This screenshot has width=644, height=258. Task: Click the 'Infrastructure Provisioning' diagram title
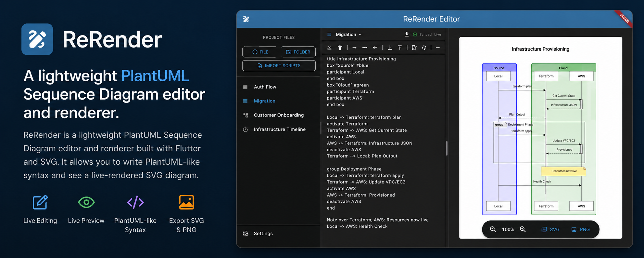[x=540, y=49]
